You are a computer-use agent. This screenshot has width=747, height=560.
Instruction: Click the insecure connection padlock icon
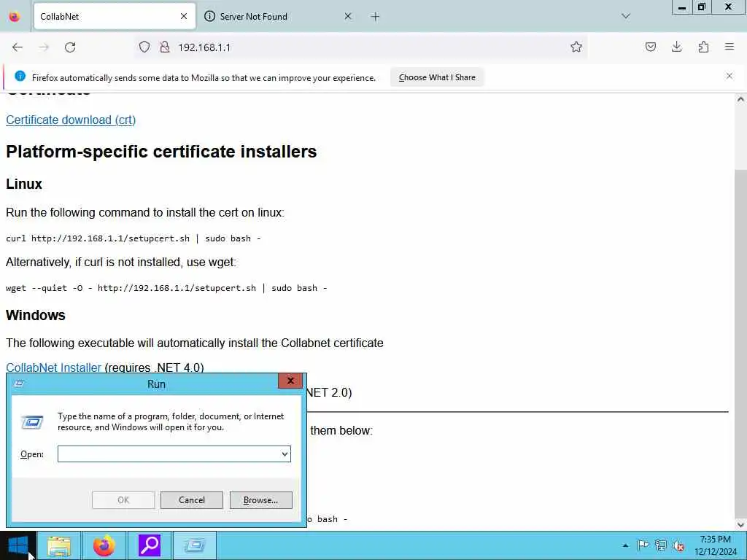click(x=165, y=47)
